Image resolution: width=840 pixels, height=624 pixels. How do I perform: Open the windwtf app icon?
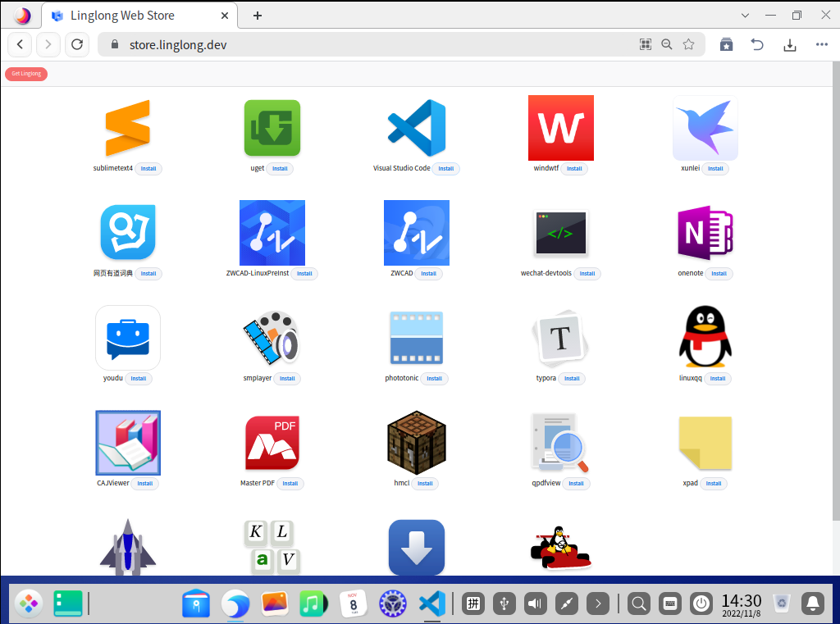[x=561, y=128]
